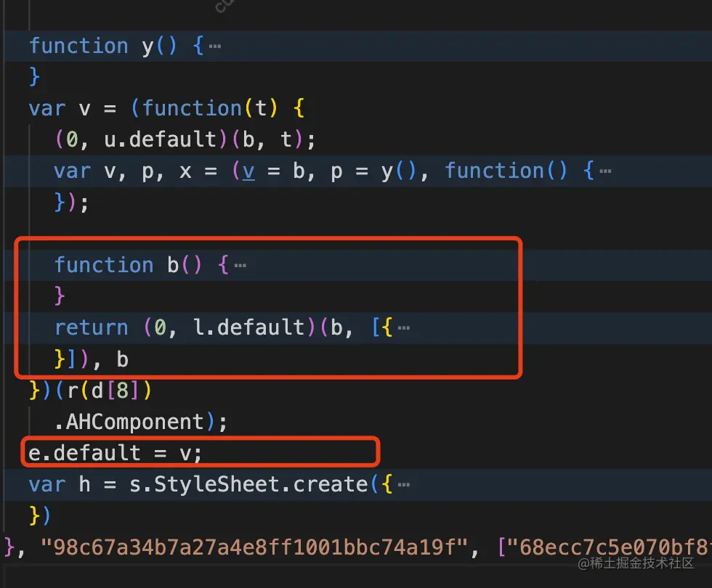Click underlined variable v in assignment

coord(248,171)
